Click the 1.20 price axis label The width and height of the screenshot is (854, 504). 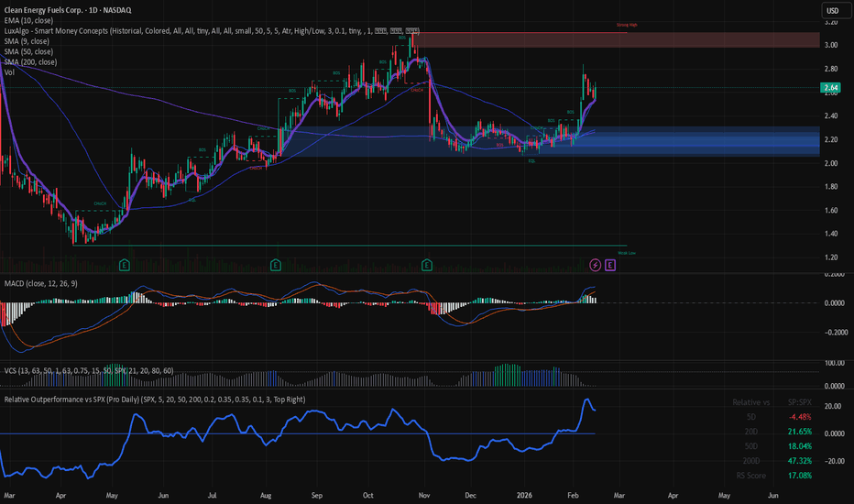coord(830,257)
